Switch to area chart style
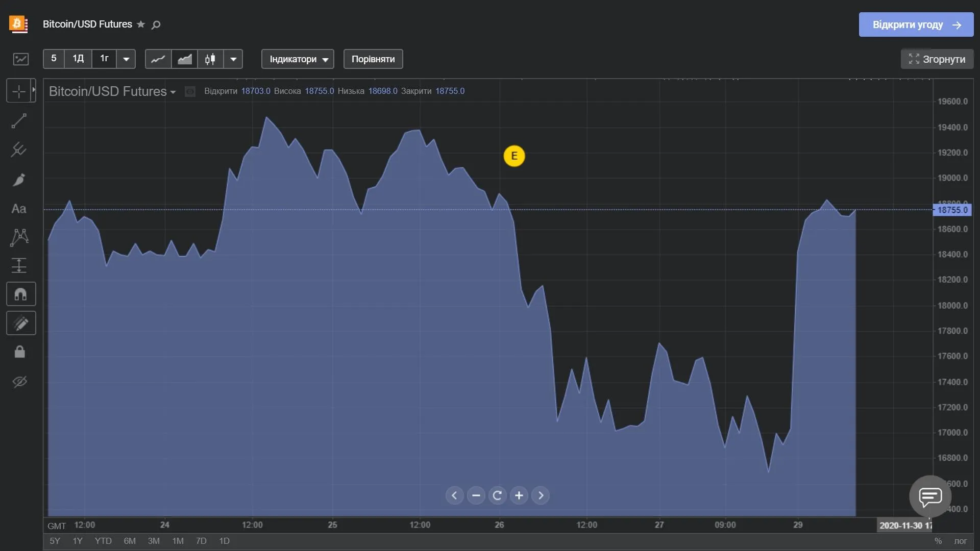 pos(184,59)
